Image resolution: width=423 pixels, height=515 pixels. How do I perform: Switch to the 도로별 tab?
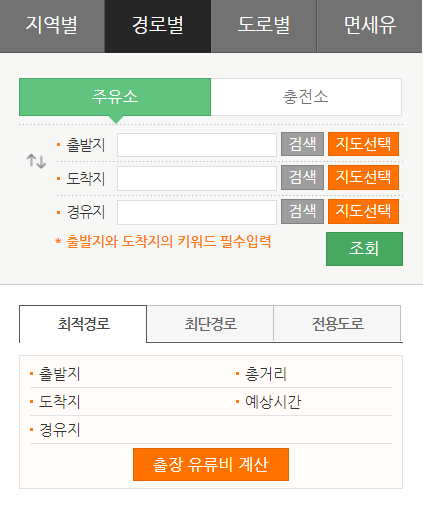point(264,26)
